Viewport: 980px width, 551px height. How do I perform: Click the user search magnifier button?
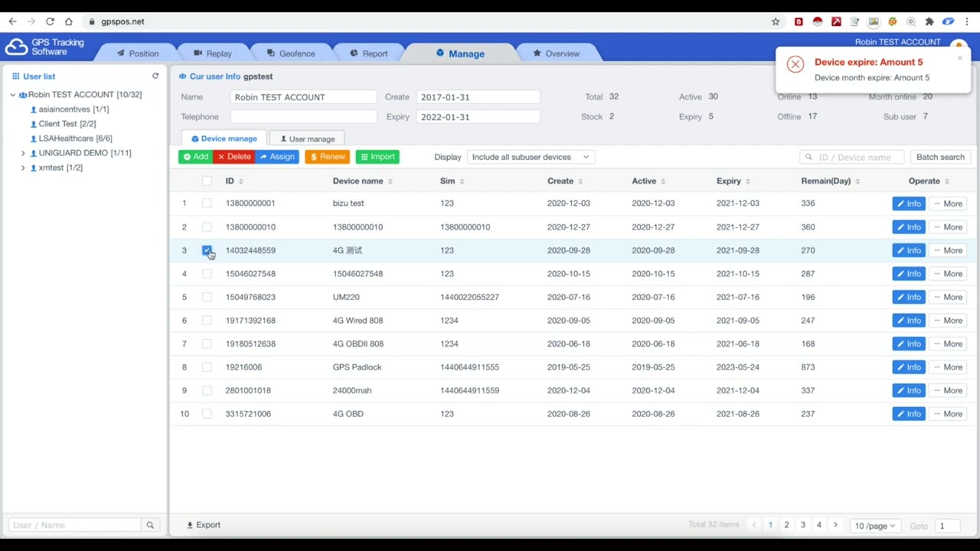(150, 525)
